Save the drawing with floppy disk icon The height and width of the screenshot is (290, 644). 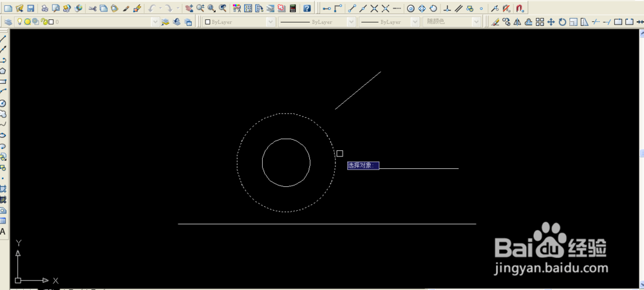click(x=30, y=8)
